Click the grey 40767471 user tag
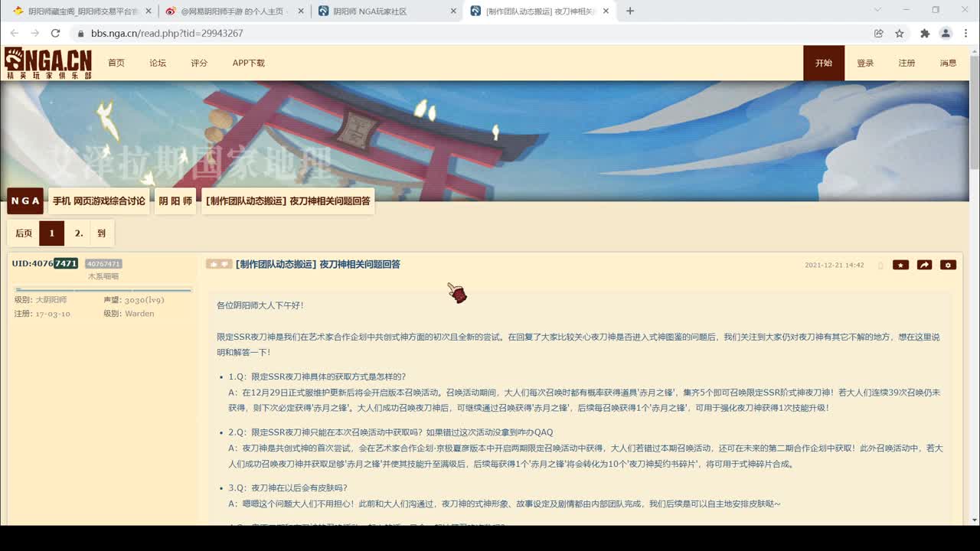Screen dimensions: 980x551 (103, 264)
